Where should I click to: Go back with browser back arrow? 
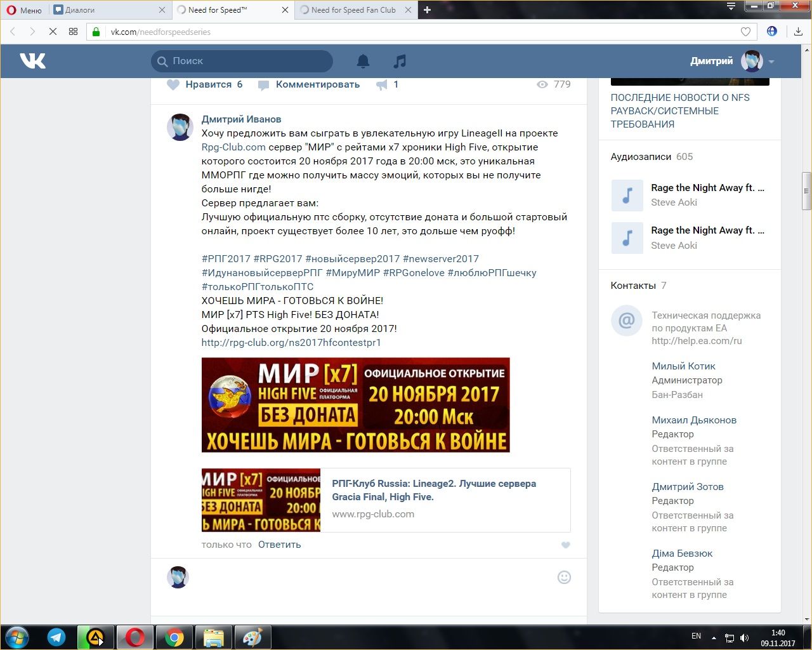(x=13, y=32)
